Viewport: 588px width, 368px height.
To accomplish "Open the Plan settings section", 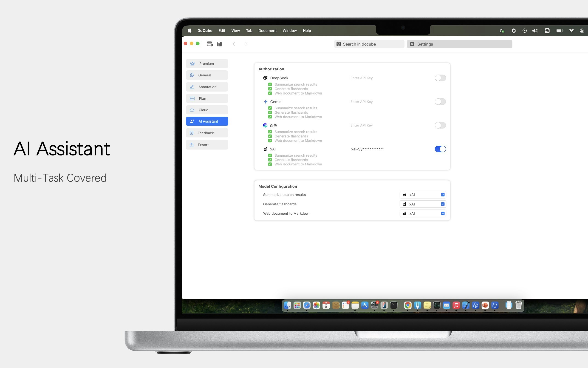I will click(x=207, y=98).
